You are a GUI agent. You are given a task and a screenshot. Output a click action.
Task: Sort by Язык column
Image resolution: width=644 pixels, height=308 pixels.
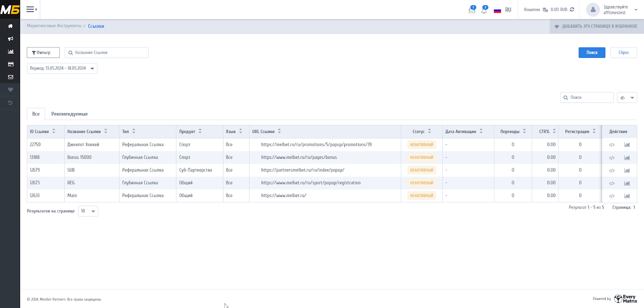pos(240,131)
